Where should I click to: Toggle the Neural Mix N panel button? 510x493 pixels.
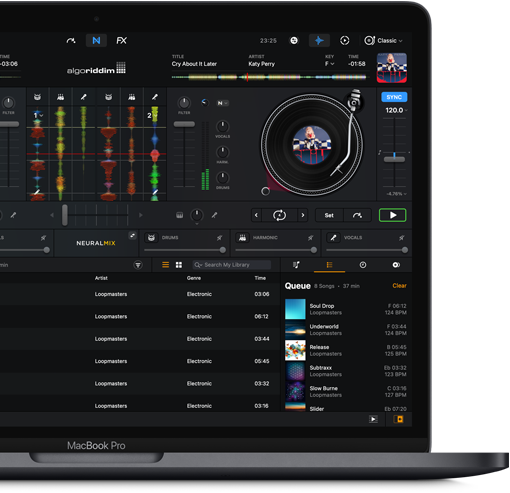click(96, 41)
